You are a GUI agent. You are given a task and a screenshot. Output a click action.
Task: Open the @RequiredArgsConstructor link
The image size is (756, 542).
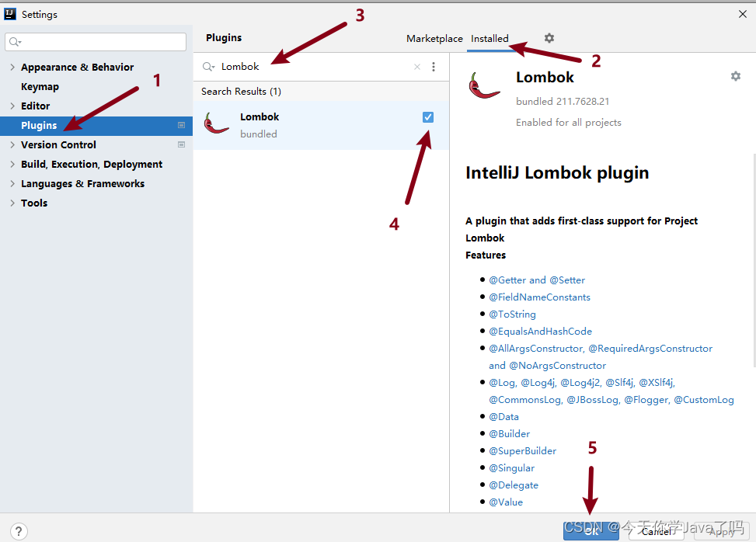point(650,349)
